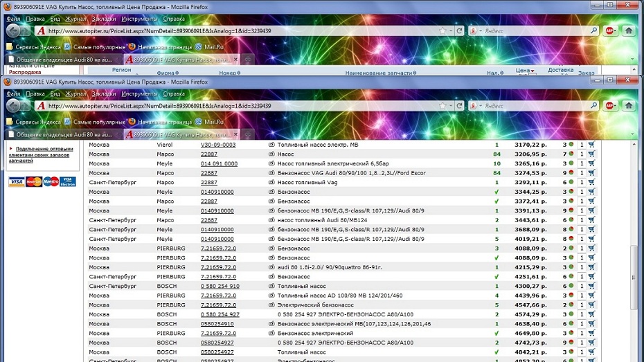Image resolution: width=644 pixels, height=362 pixels.
Task: Click search magnifier in front window's Yandex box
Action: click(594, 106)
